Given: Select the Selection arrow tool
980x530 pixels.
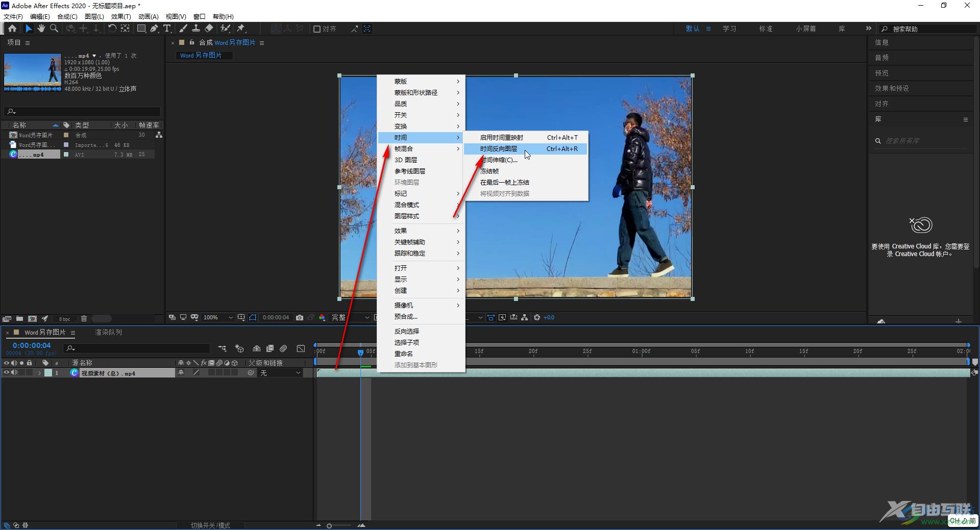Looking at the screenshot, I should pos(29,29).
